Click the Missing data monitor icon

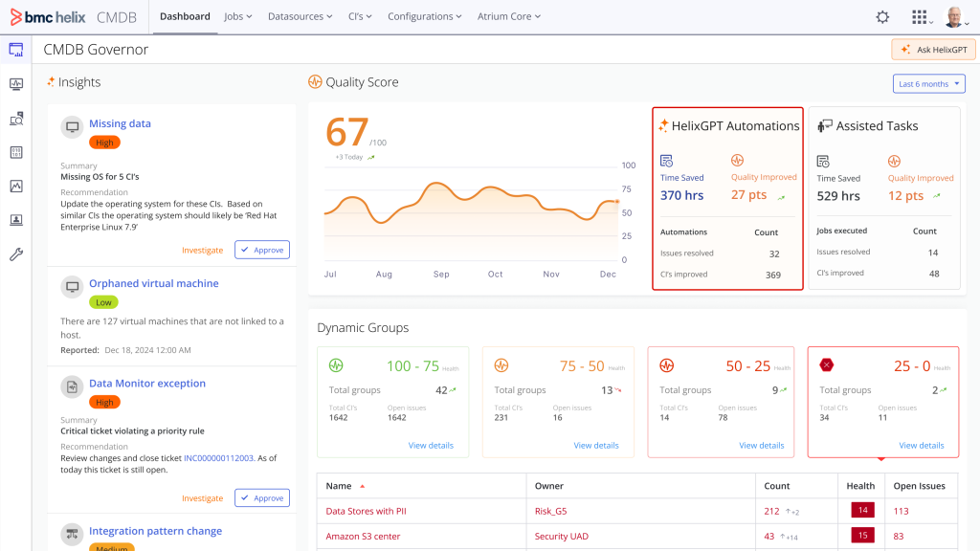tap(72, 127)
